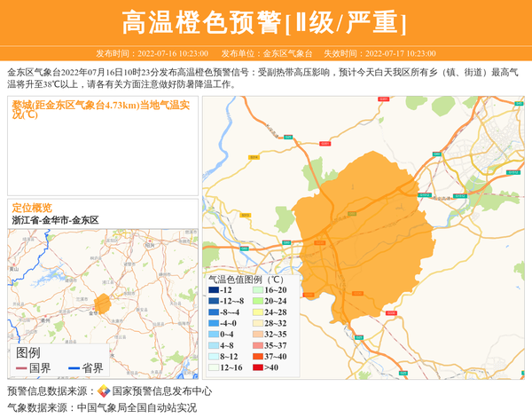This screenshot has width=532, height=418.
Task: Click the 国家预警信息发布中心 logo icon
Action: point(104,390)
